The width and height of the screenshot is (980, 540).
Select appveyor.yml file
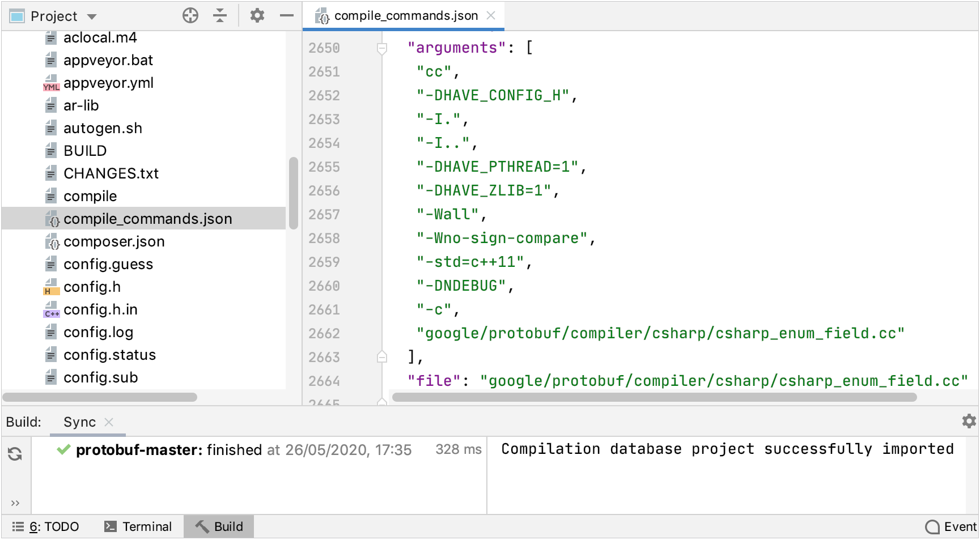click(x=108, y=83)
